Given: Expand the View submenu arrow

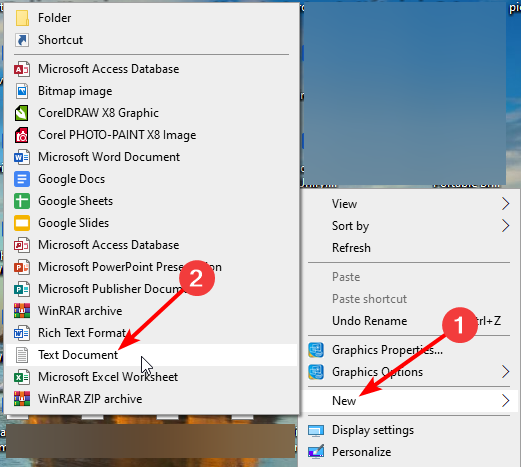Looking at the screenshot, I should pyautogui.click(x=505, y=204).
